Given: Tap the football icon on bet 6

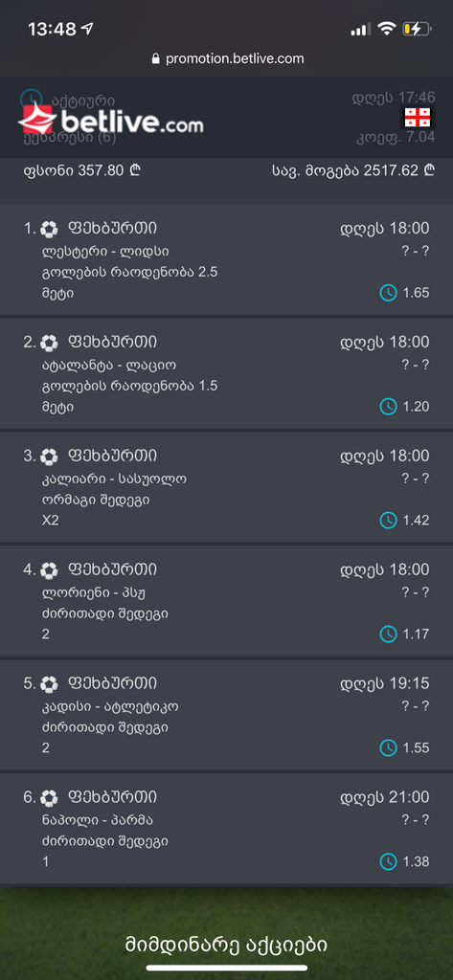Looking at the screenshot, I should click(49, 797).
